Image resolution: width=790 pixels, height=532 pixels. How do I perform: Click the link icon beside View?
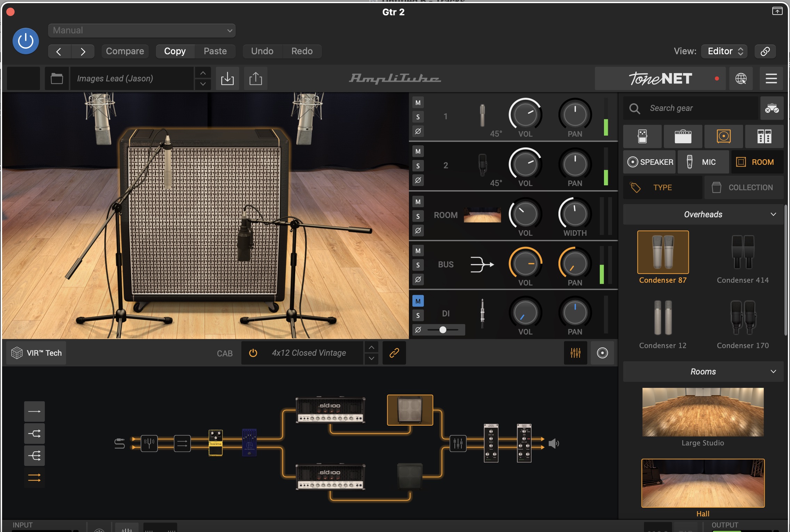[x=765, y=51]
